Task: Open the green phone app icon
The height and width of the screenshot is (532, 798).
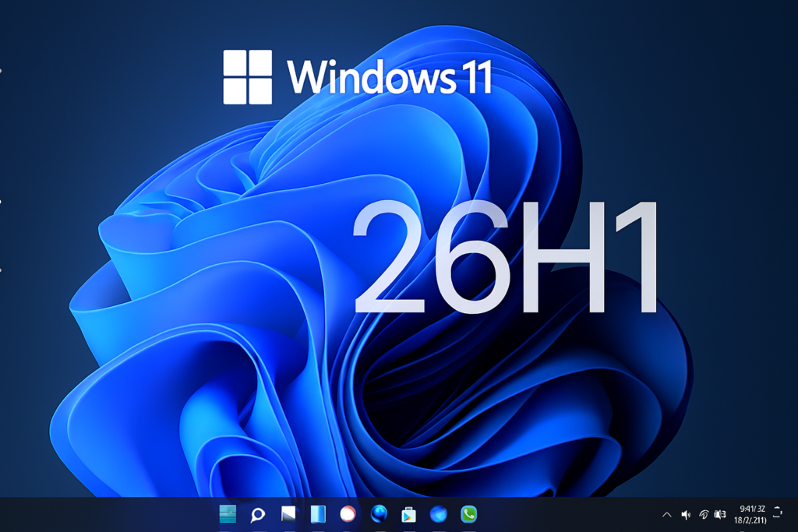Action: pyautogui.click(x=468, y=514)
